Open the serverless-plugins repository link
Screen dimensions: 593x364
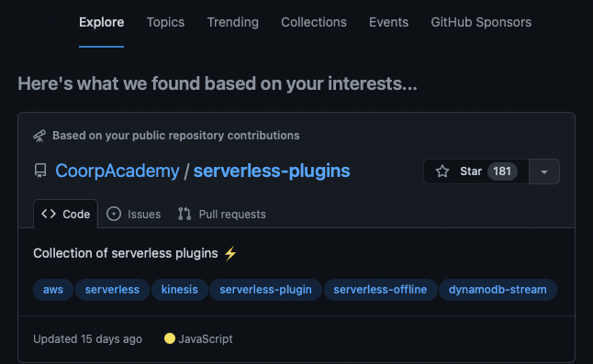click(272, 171)
